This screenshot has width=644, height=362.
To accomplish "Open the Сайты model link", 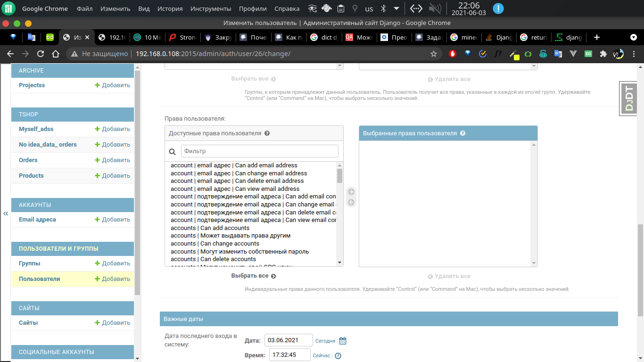I will pos(28,323).
